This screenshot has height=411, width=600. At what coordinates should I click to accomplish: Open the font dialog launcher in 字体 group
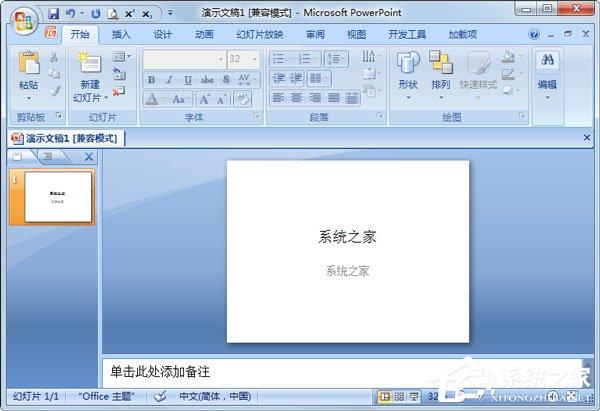pyautogui.click(x=256, y=115)
